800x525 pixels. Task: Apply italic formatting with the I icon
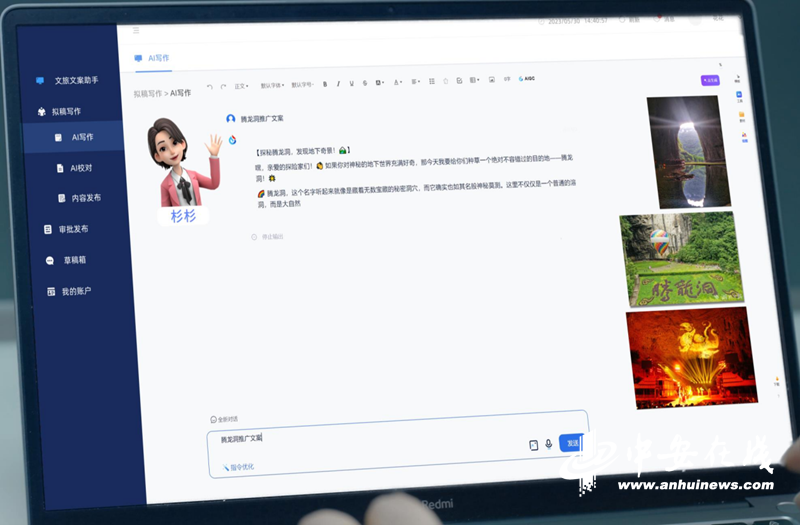[x=338, y=83]
